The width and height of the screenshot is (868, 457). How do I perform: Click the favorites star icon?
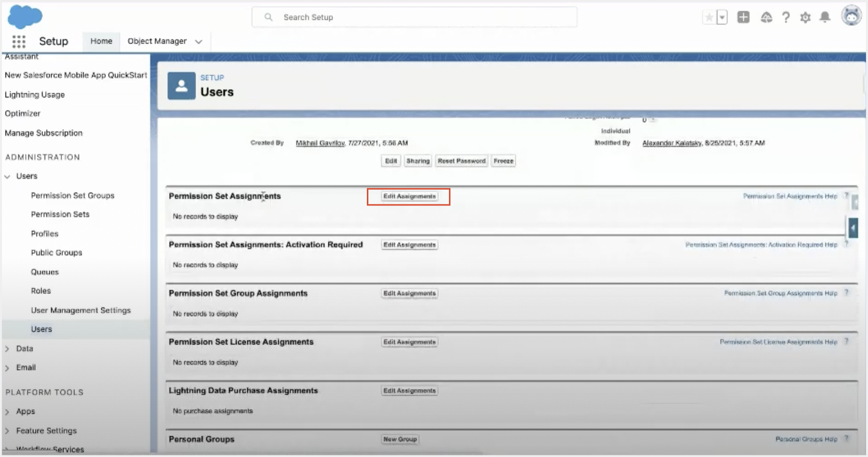(709, 18)
